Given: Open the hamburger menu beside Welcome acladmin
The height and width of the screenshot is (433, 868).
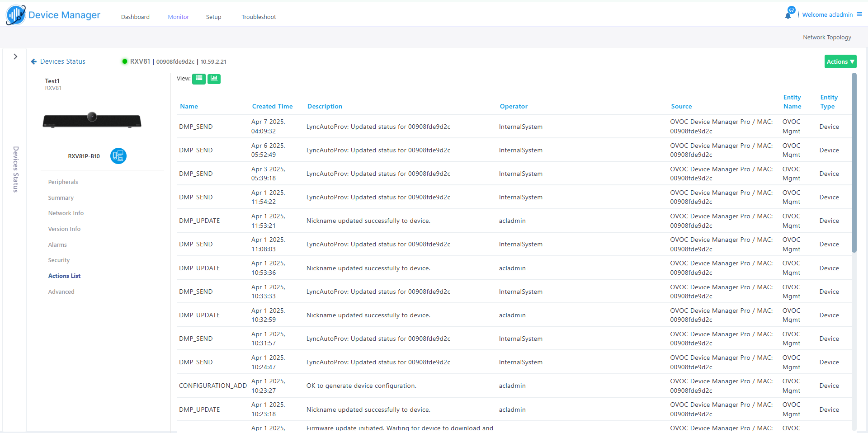Looking at the screenshot, I should click(x=859, y=14).
